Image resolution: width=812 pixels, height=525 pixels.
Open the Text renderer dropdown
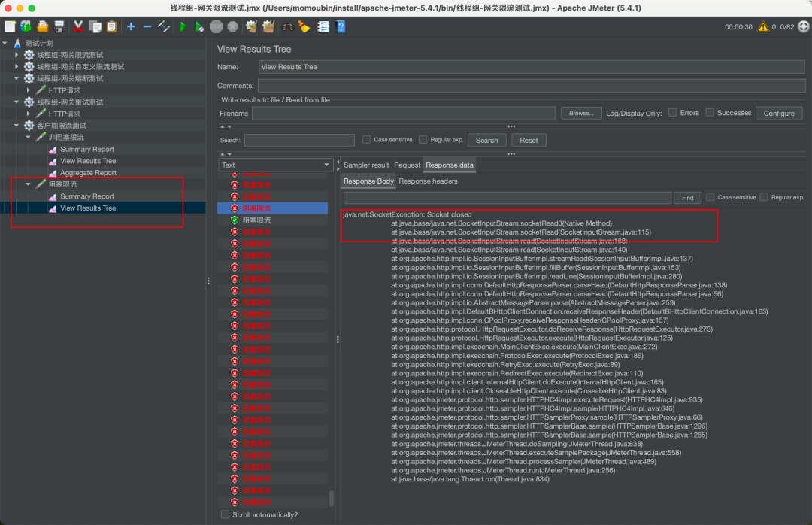click(275, 165)
